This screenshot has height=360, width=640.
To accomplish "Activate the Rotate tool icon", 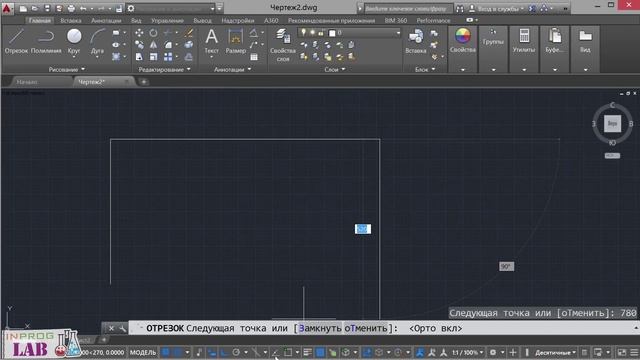I will [x=153, y=33].
